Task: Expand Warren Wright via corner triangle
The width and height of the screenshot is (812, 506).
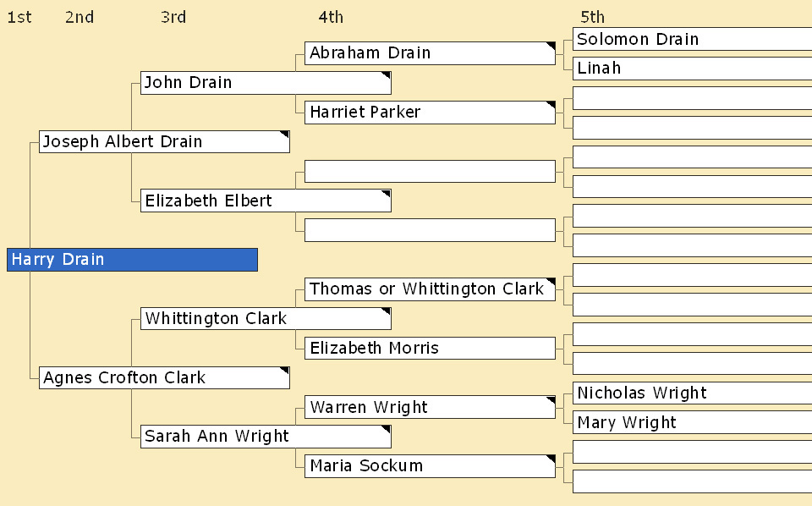Action: pos(551,400)
